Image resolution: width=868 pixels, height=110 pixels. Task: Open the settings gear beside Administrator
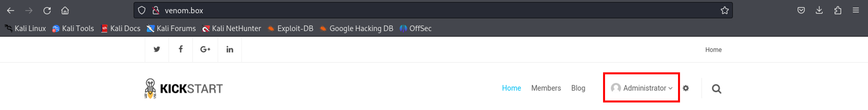(x=686, y=88)
